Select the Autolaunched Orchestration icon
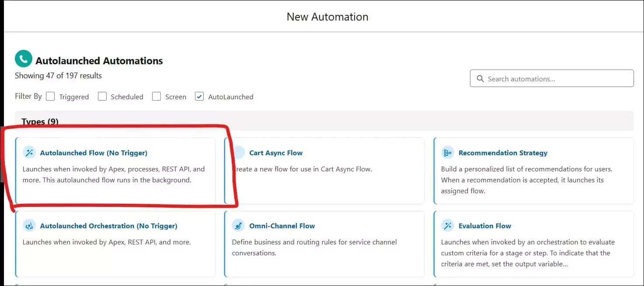The image size is (644, 286). click(29, 226)
